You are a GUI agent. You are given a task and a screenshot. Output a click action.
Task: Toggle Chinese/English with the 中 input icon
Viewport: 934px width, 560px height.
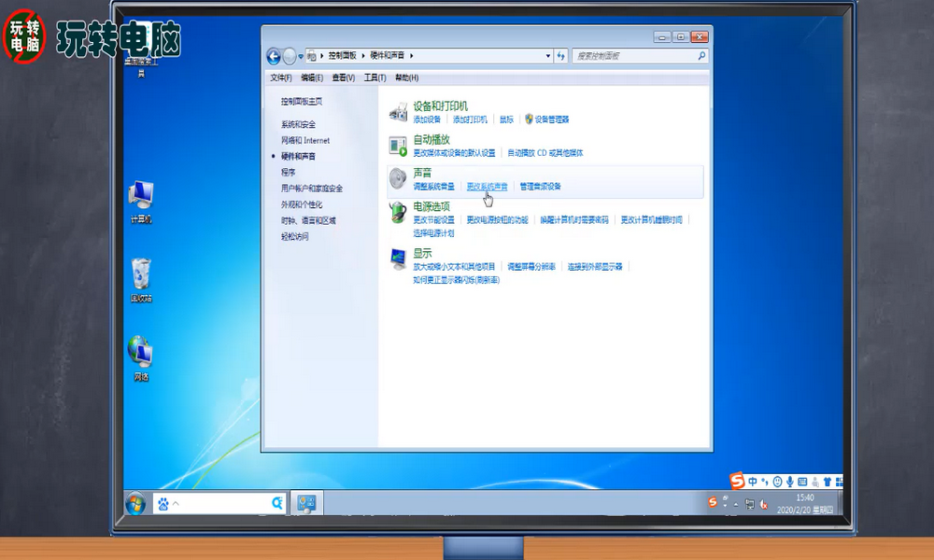(x=753, y=481)
